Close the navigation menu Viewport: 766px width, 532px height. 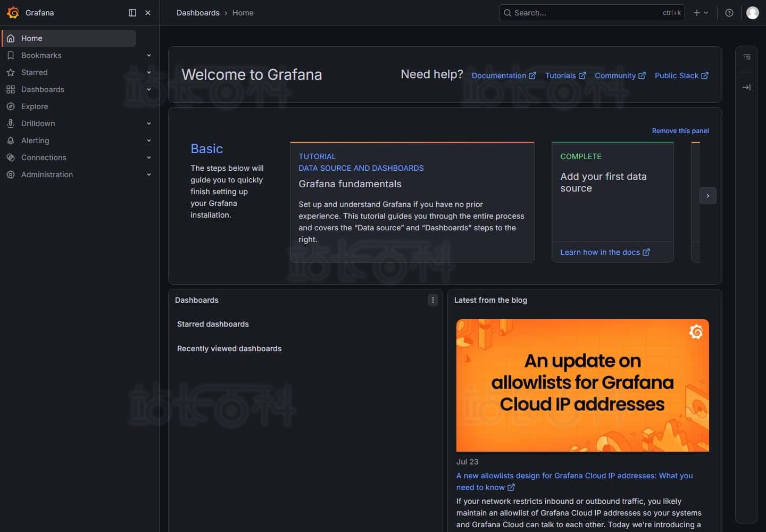tap(148, 13)
